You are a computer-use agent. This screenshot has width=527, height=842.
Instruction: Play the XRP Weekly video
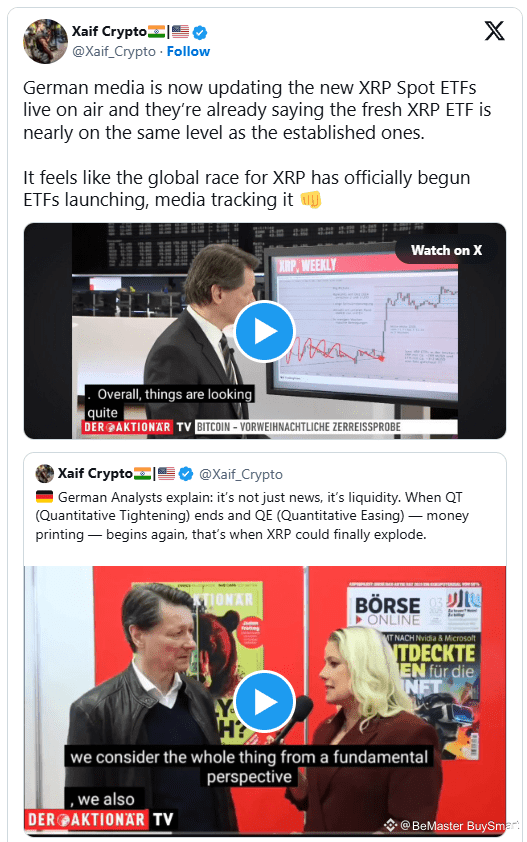264,331
